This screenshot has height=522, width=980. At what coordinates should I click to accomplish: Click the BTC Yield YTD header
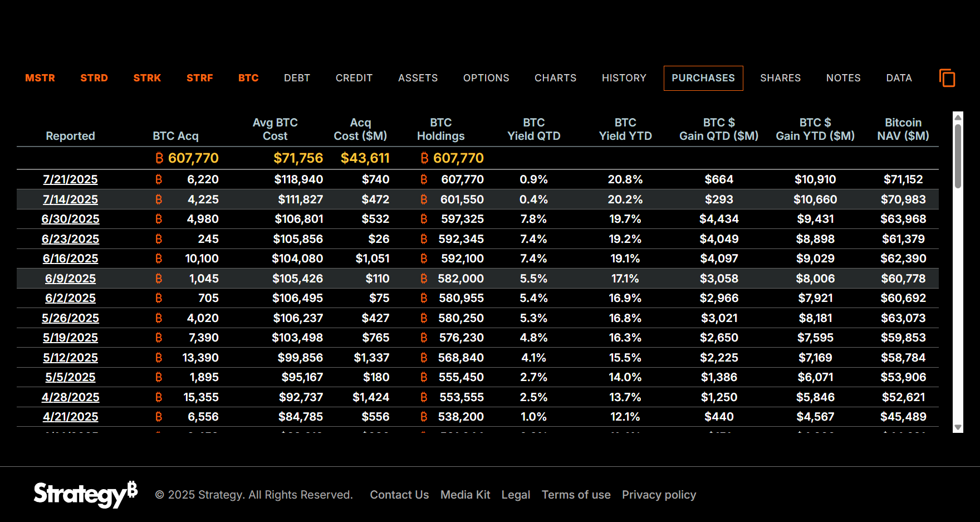tap(625, 129)
